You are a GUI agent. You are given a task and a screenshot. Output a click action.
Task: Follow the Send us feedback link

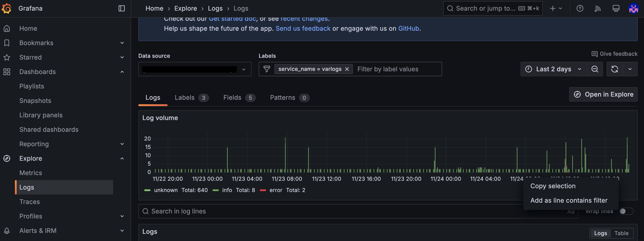(x=303, y=28)
